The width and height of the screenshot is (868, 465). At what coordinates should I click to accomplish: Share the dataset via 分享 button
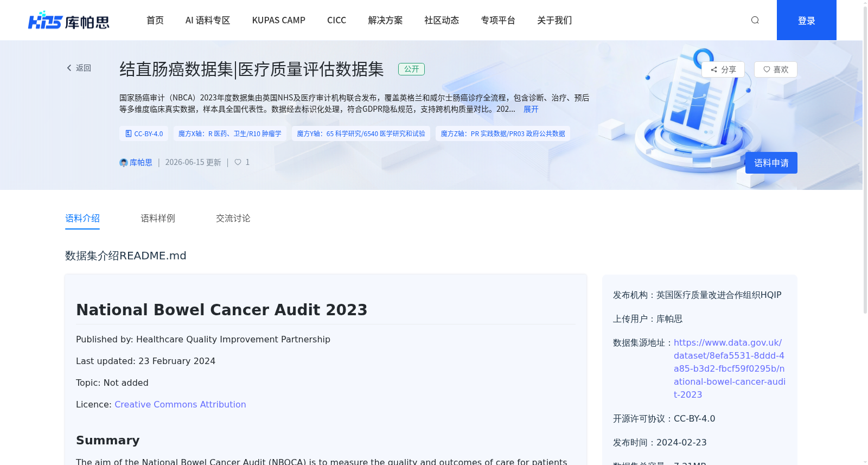click(x=723, y=69)
